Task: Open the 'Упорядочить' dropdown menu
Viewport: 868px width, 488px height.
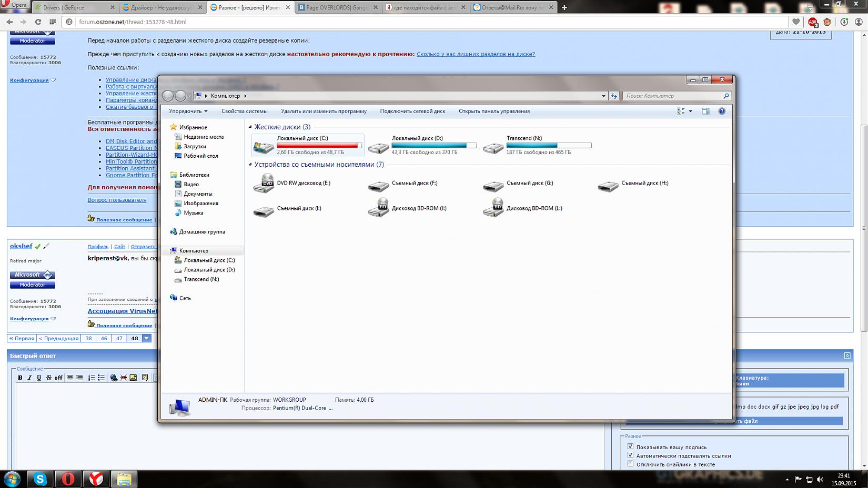Action: [188, 111]
